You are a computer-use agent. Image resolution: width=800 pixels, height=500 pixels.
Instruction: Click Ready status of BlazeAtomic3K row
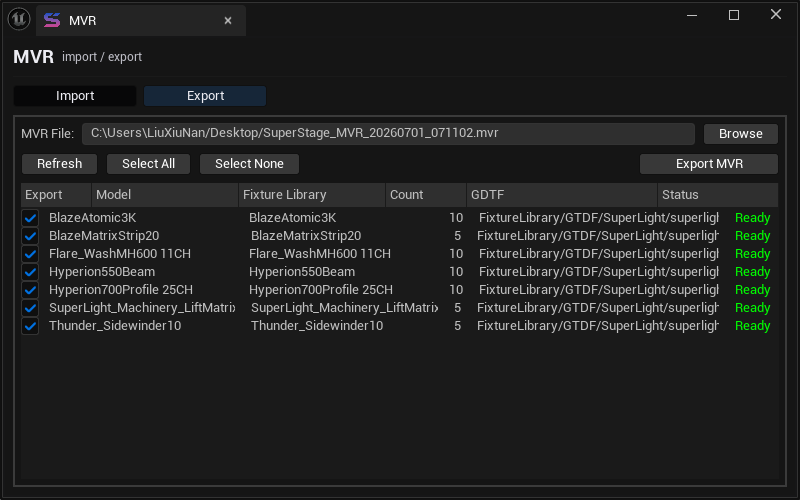coord(753,218)
